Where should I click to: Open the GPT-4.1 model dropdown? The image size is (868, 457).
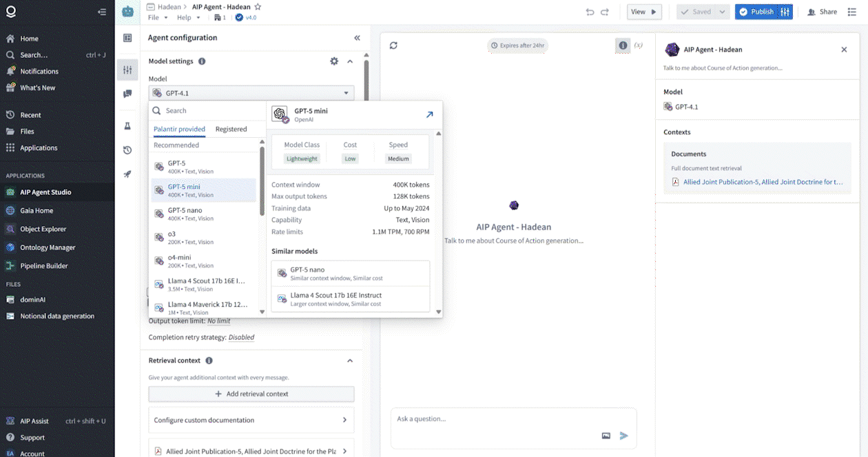pyautogui.click(x=251, y=93)
